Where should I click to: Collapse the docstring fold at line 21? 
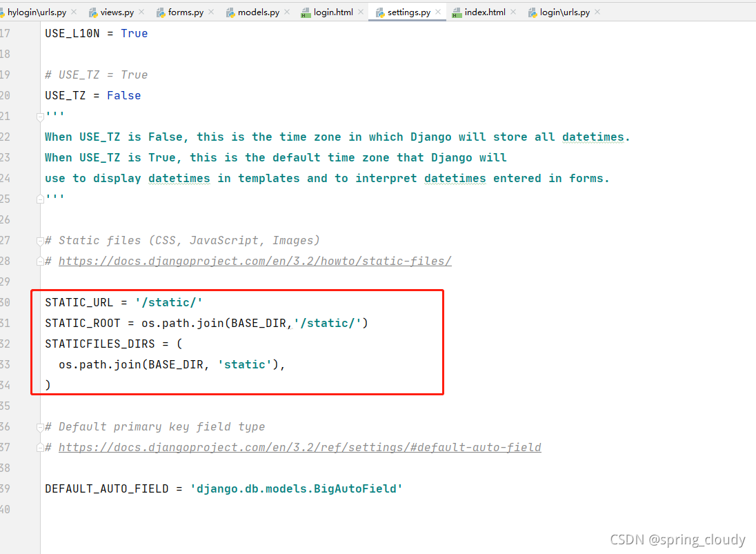pyautogui.click(x=41, y=117)
